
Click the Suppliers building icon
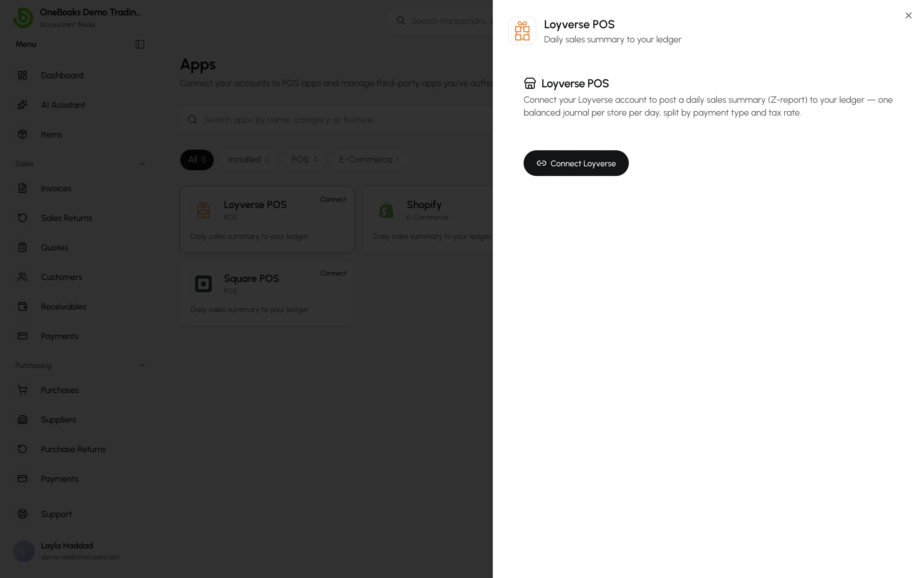[x=22, y=419]
